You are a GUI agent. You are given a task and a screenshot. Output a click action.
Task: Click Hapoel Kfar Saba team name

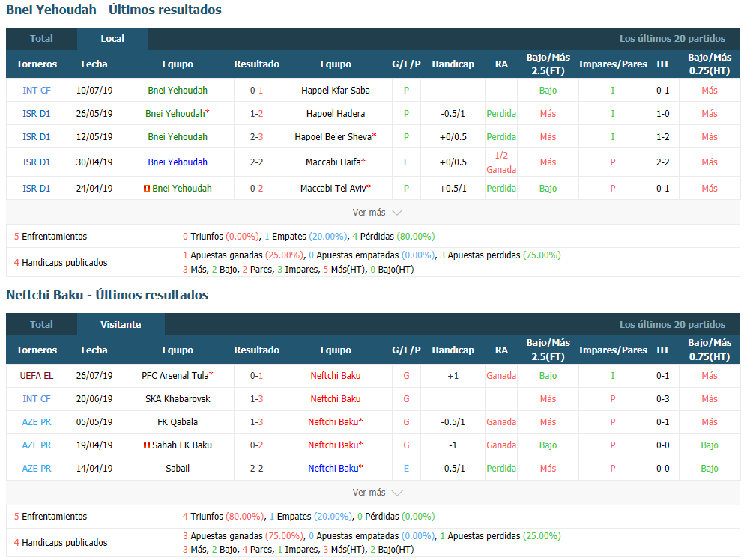tap(336, 91)
